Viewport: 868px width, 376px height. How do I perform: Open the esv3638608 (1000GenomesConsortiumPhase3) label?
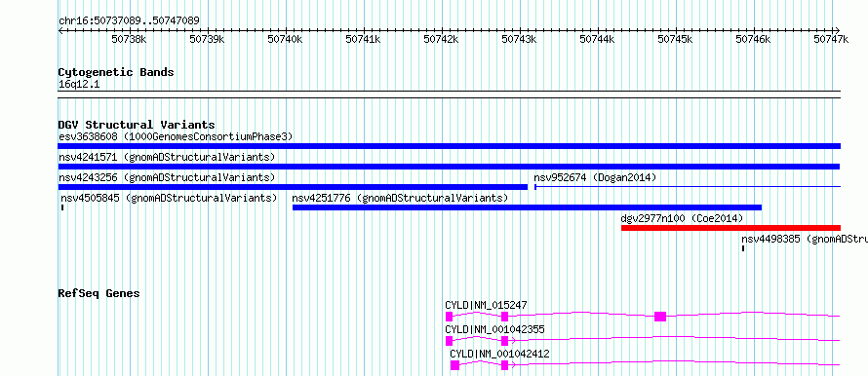tap(176, 136)
